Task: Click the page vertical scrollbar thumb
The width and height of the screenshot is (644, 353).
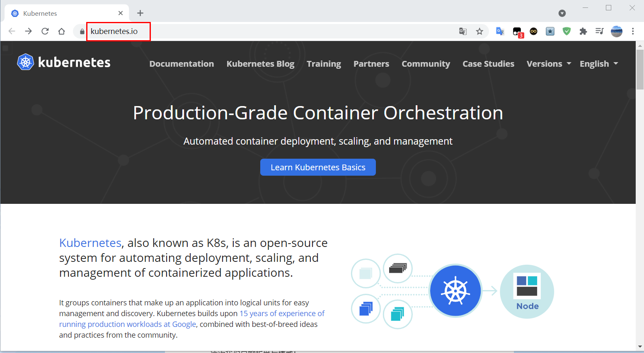Action: [x=640, y=70]
